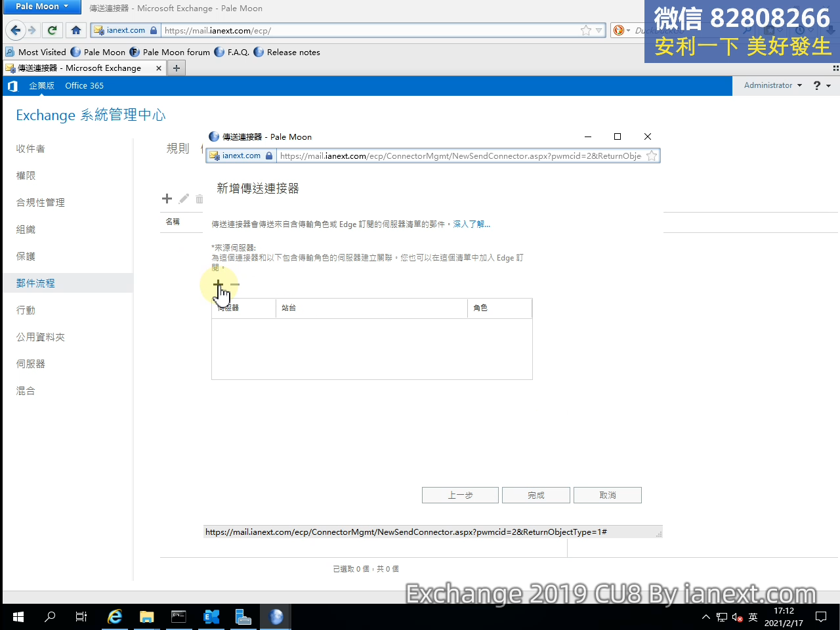The width and height of the screenshot is (840, 630).
Task: Open the Pale Moon application menu
Action: [42, 7]
